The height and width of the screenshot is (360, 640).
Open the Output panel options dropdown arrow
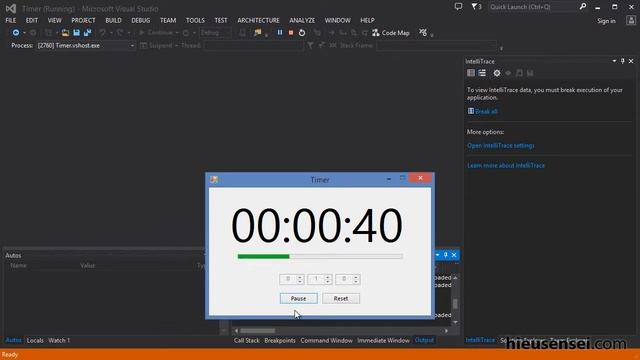click(x=438, y=255)
